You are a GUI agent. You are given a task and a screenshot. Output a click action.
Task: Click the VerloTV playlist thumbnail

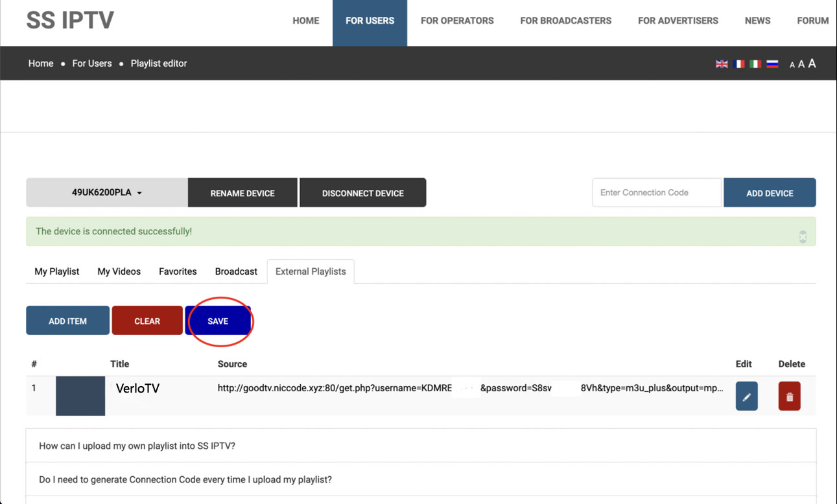coord(80,396)
